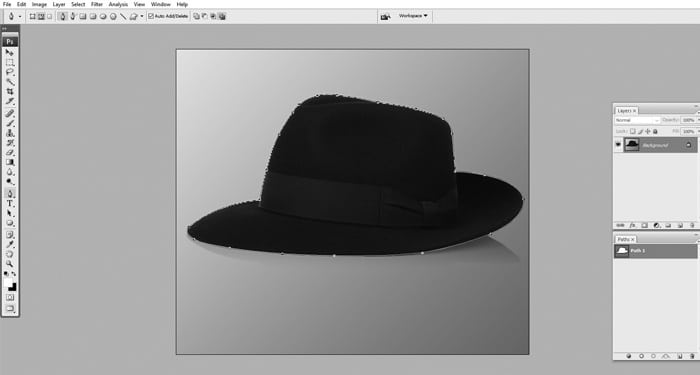The width and height of the screenshot is (700, 375).
Task: Select Subtract from path area mode
Action: [204, 17]
